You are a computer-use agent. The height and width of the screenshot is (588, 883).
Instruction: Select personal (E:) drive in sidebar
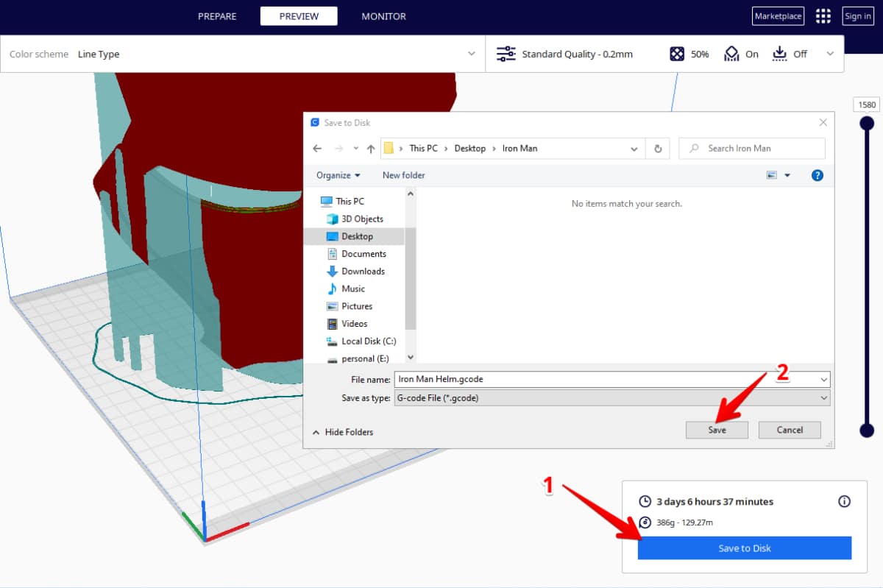click(365, 358)
